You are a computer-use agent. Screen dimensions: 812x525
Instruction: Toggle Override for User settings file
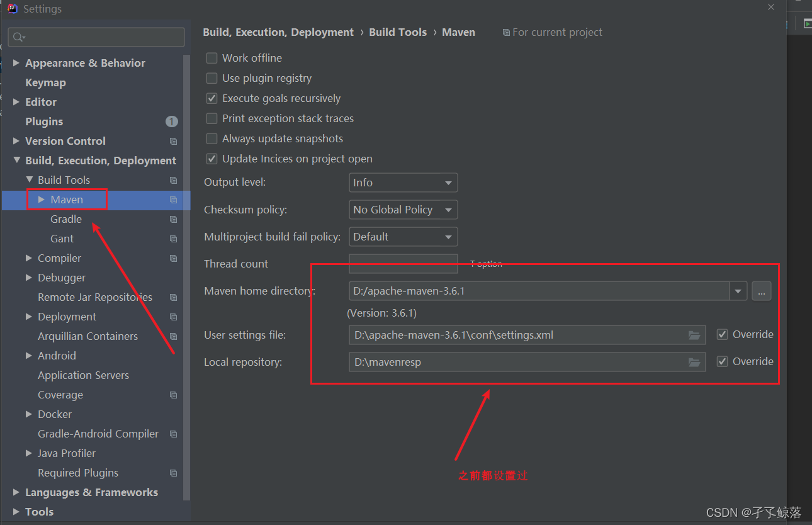(723, 334)
